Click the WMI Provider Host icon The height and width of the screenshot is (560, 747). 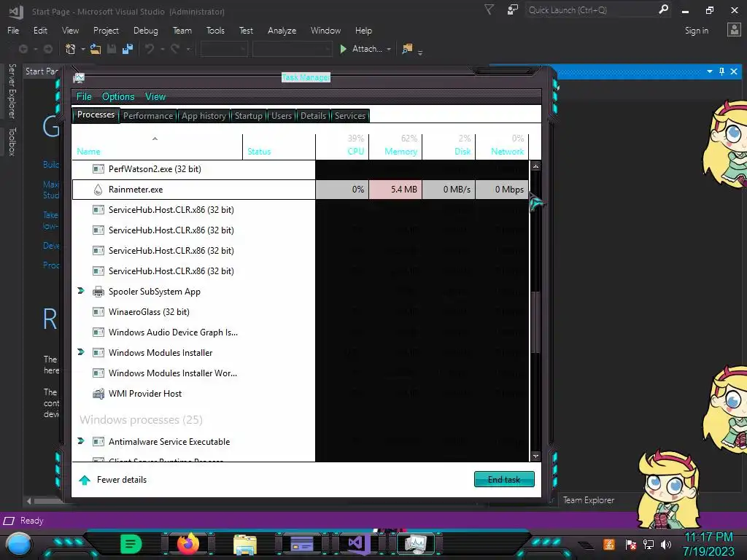coord(98,393)
